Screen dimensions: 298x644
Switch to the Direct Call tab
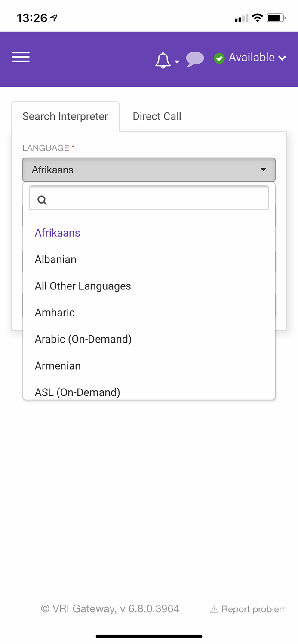(x=157, y=116)
